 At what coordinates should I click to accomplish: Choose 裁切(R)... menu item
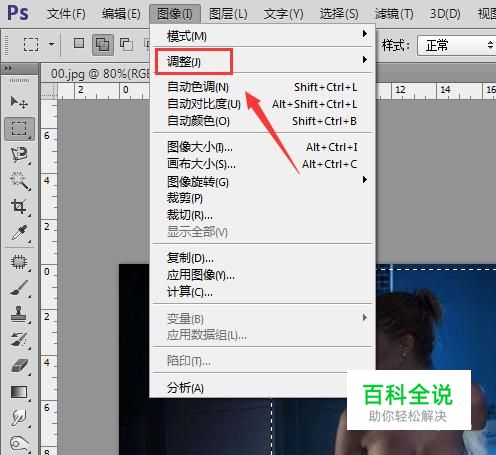pos(263,215)
